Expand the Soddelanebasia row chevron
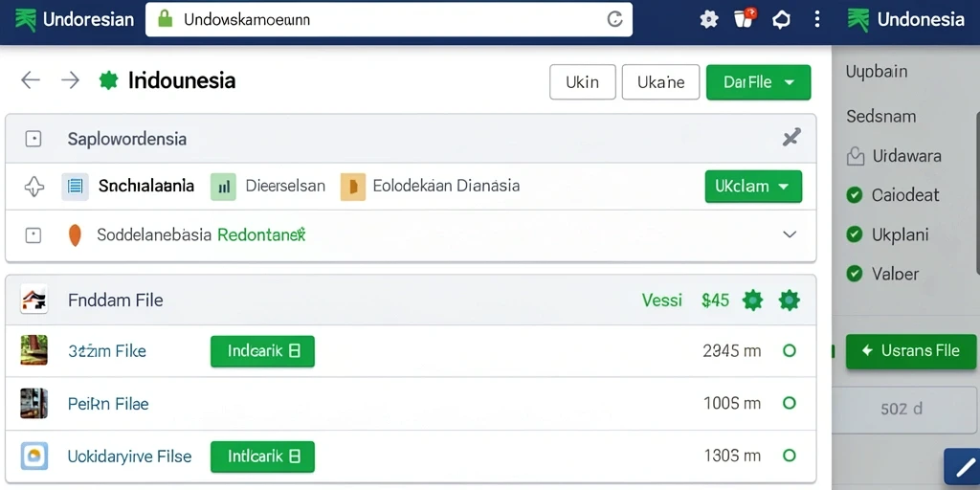Screen dimensions: 980x490 tap(790, 234)
